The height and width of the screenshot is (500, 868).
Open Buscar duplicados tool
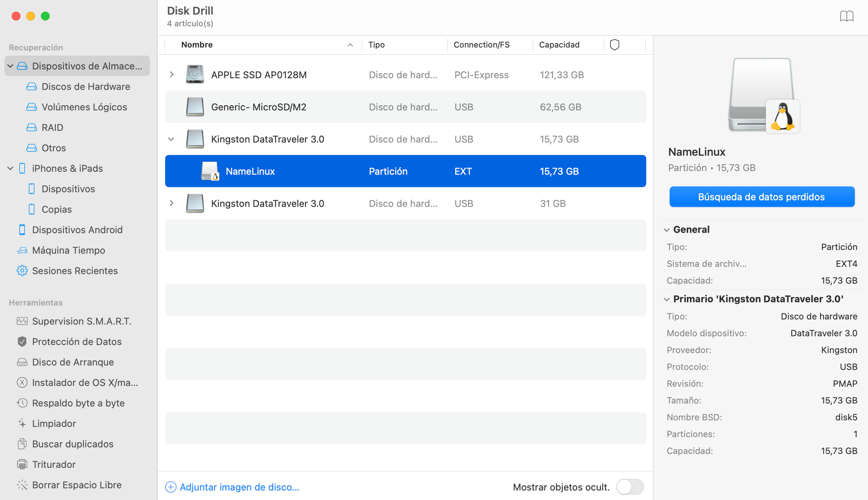[x=73, y=444]
